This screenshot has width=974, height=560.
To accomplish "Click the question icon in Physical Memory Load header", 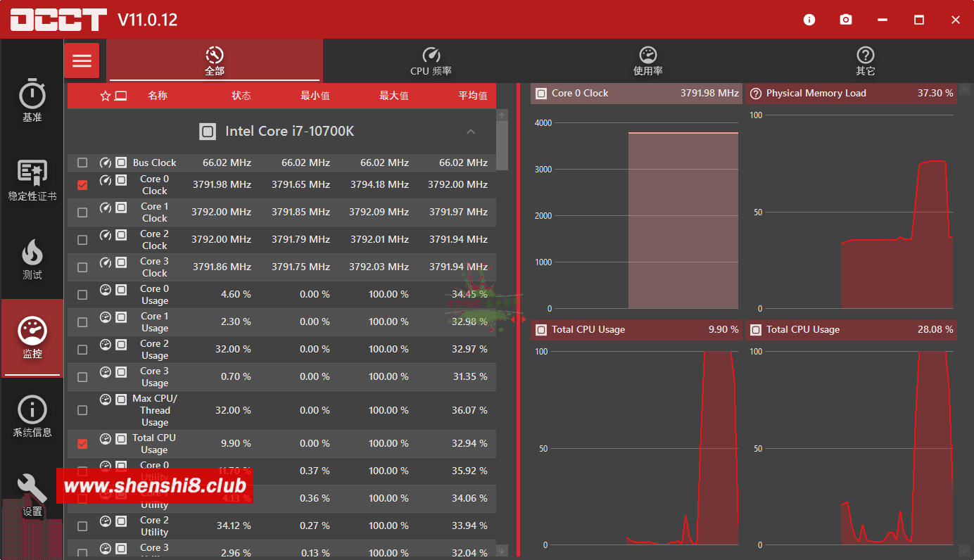I will 756,93.
